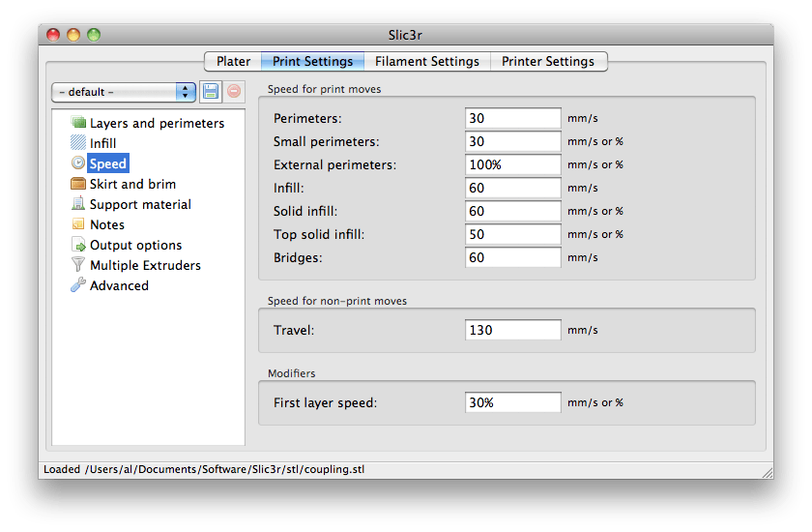Screen dimensions: 812x532
Task: Click the Advanced wrench icon
Action: 78,284
